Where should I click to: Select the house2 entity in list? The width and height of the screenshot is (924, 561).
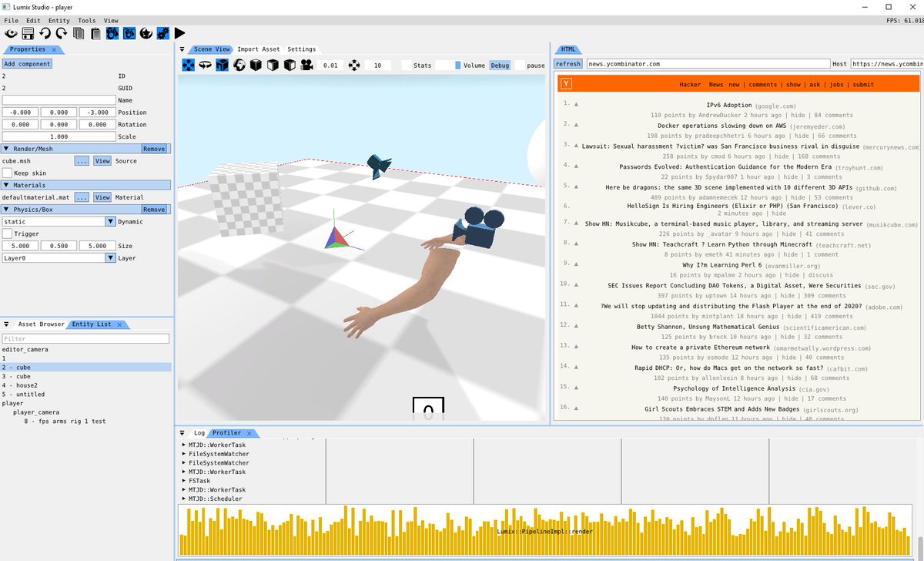pos(85,385)
